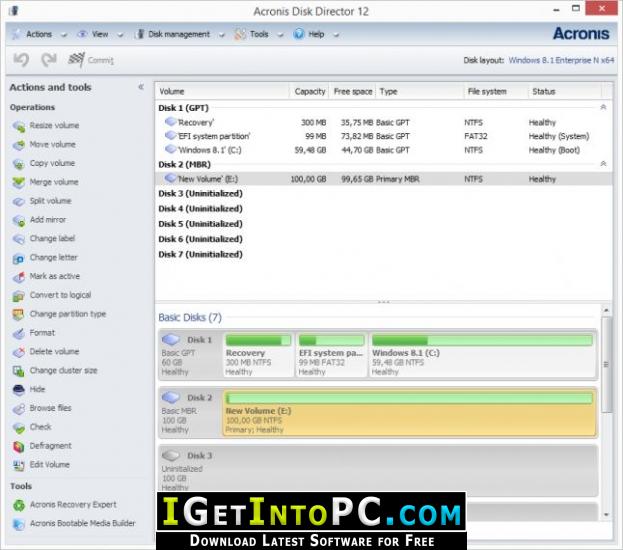Collapse the Disk 2 (MBR) group
The image size is (623, 550).
click(x=603, y=164)
